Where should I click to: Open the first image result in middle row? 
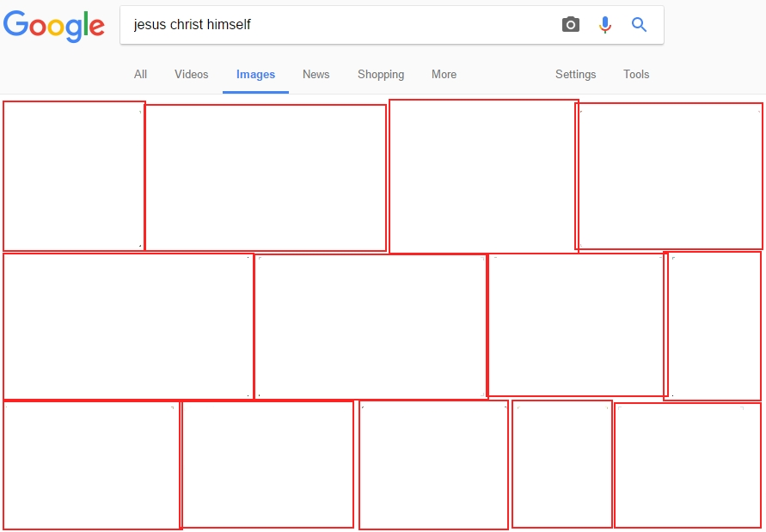(x=128, y=327)
